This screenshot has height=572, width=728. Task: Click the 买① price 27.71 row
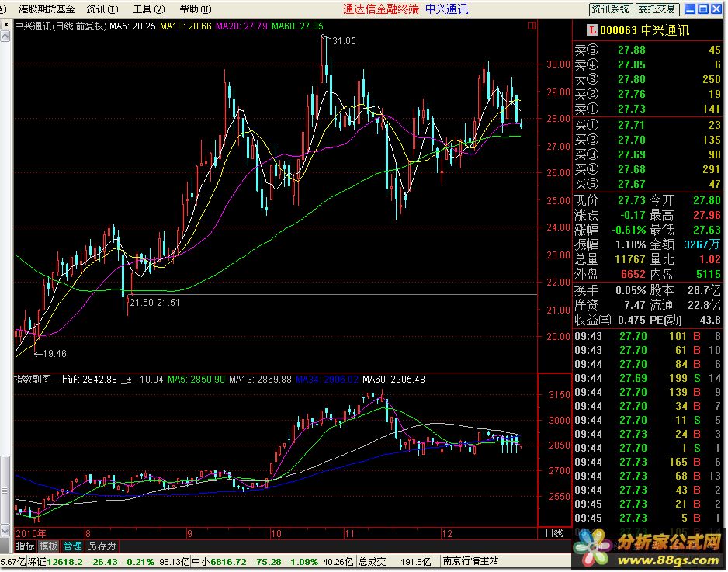[x=647, y=126]
